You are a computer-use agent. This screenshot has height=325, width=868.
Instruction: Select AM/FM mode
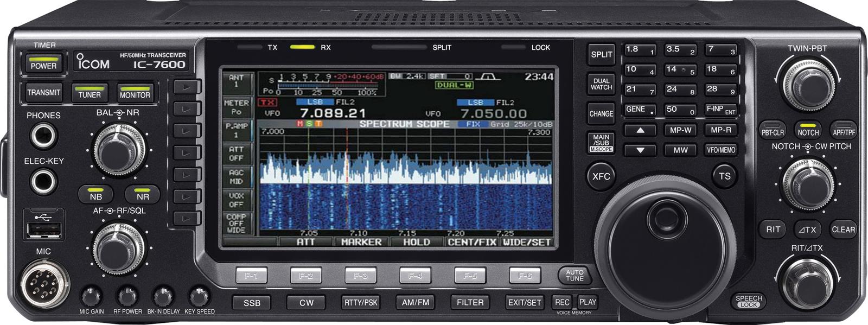click(416, 303)
